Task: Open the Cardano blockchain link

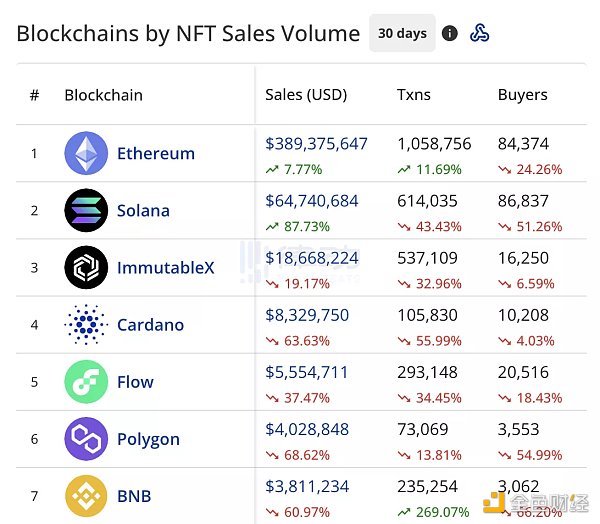Action: tap(150, 325)
